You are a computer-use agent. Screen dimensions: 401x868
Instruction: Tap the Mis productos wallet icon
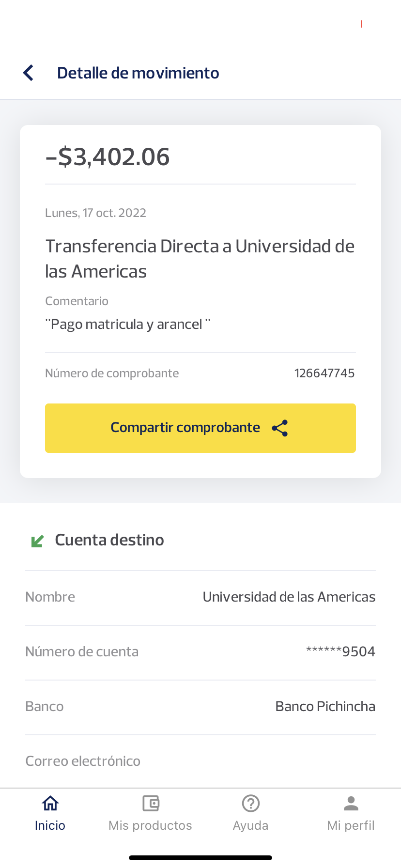(151, 804)
